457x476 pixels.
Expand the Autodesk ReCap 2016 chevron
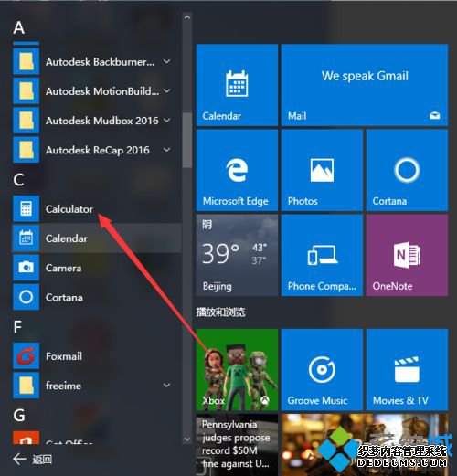click(x=166, y=150)
